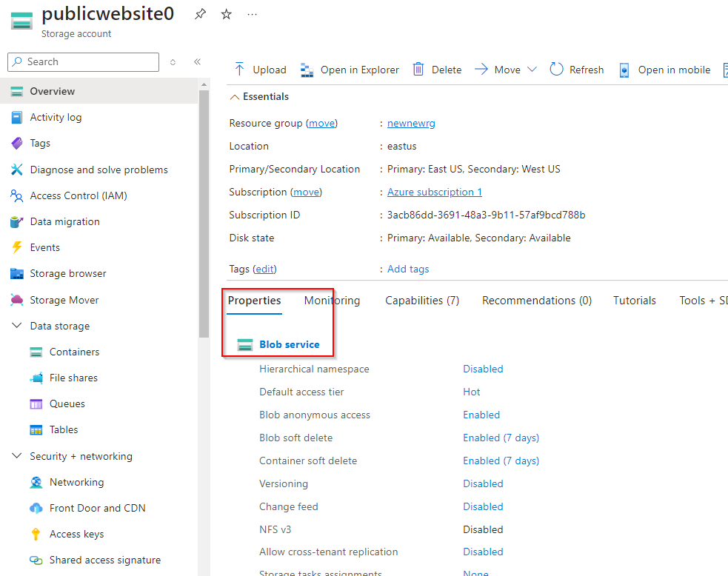Open Diagnose and solve problems icon
Image resolution: width=728 pixels, height=576 pixels.
tap(17, 170)
